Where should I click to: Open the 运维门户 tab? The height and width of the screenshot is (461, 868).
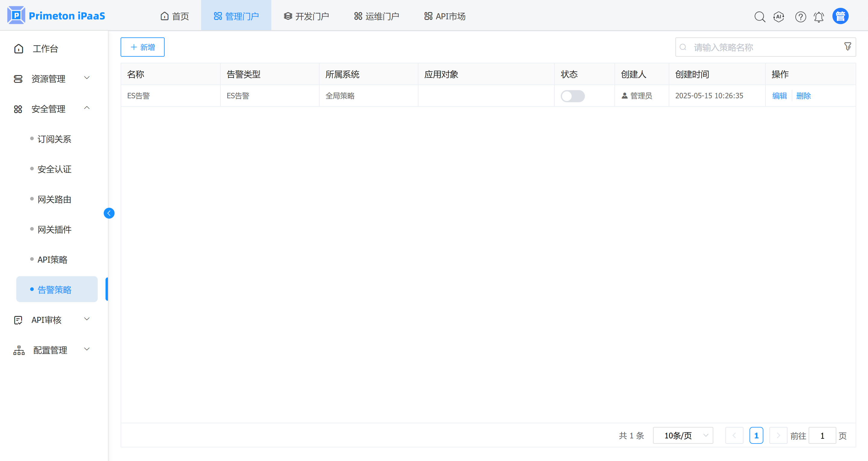click(376, 16)
